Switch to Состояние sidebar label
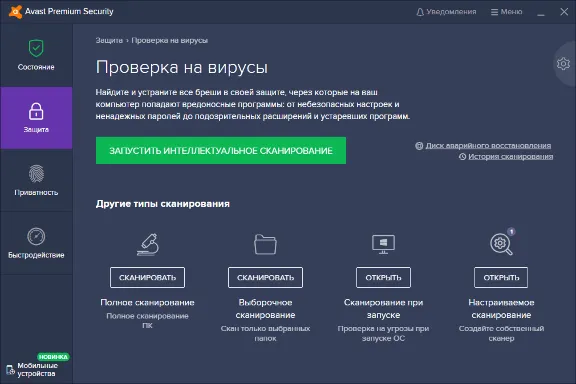The height and width of the screenshot is (384, 576). [x=36, y=67]
